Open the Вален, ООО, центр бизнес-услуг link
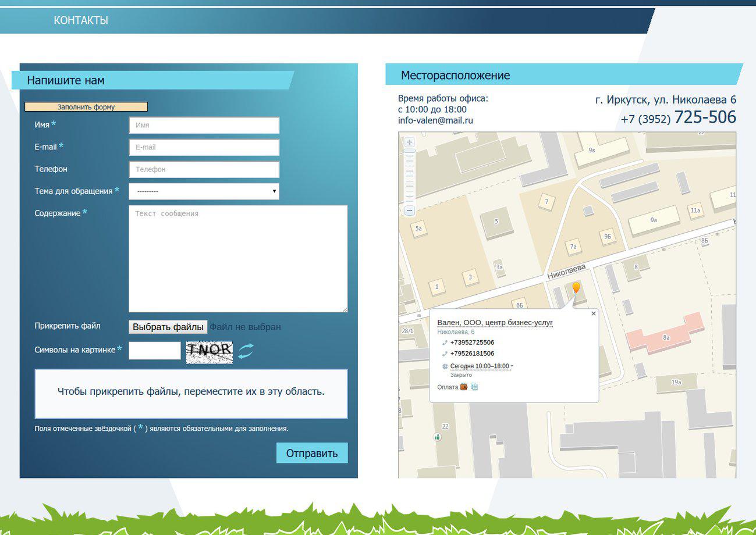Screen dimensions: 756x535 (495, 323)
